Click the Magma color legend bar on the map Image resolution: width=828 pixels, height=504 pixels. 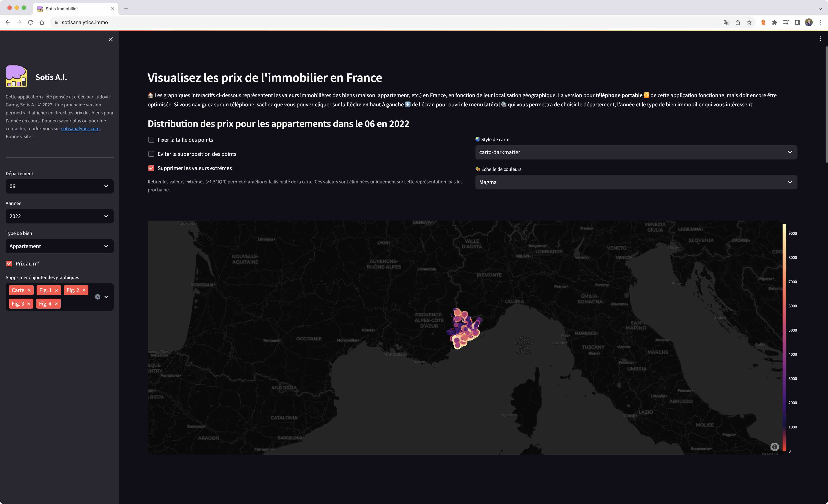784,336
